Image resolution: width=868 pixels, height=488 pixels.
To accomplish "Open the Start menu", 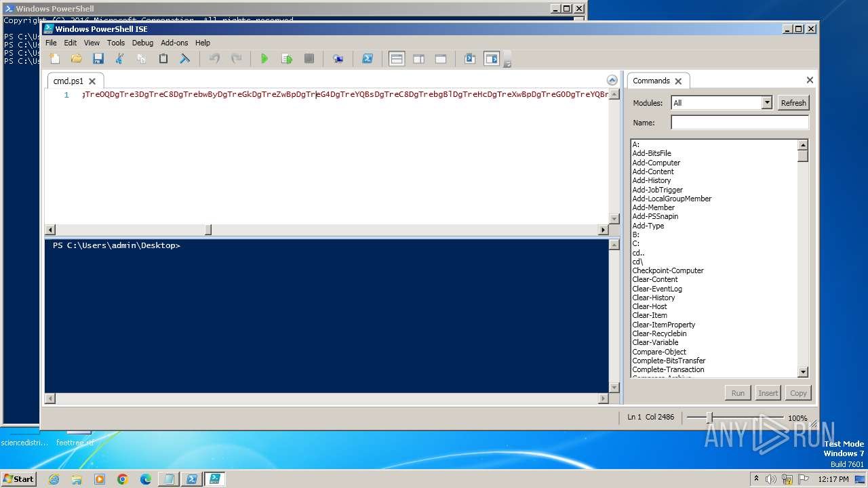I will pyautogui.click(x=19, y=479).
